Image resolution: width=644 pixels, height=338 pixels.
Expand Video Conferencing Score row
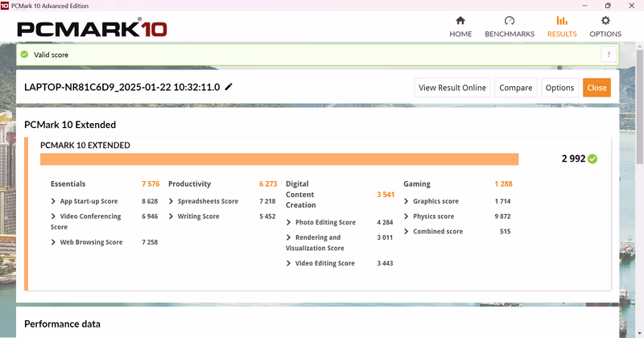pos(53,216)
